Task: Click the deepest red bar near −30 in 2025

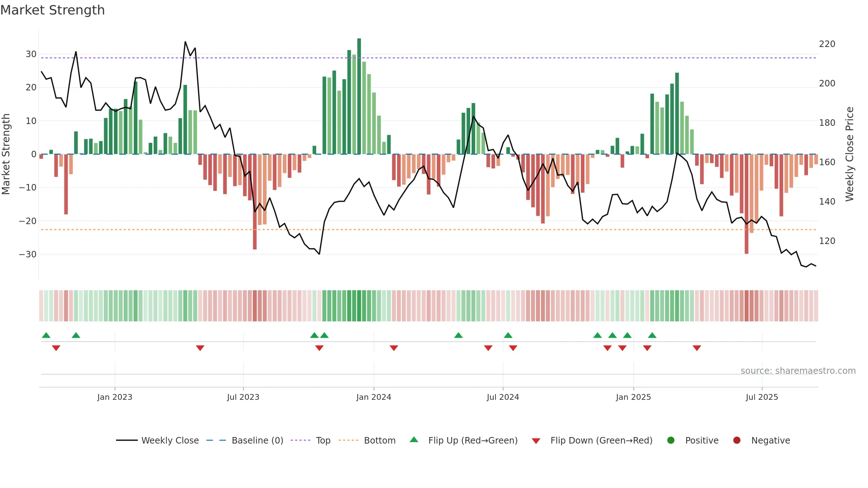Action: (x=746, y=204)
